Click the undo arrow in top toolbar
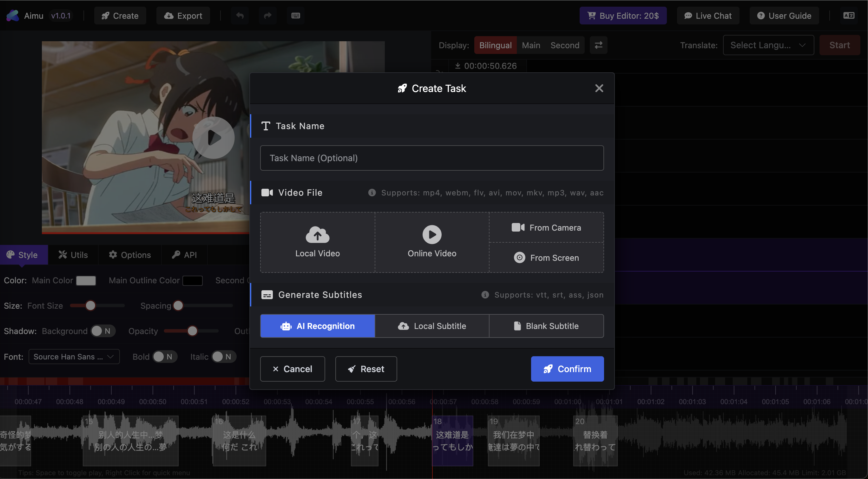868x479 pixels. [240, 16]
